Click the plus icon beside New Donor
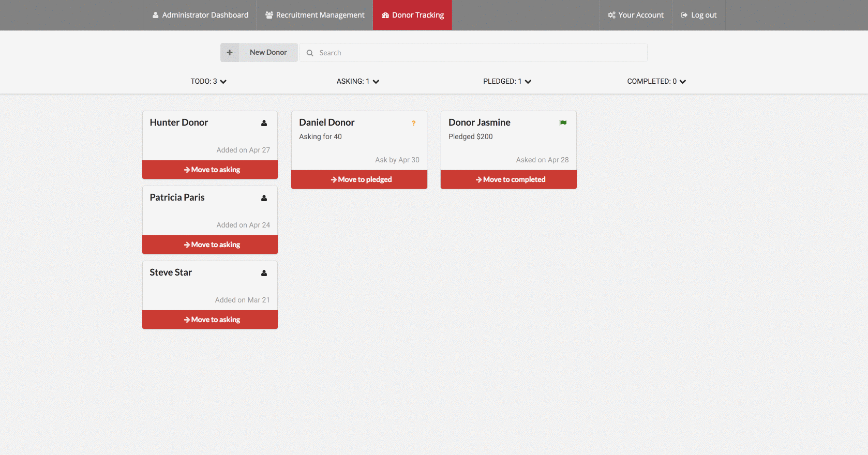Viewport: 868px width, 455px height. click(x=230, y=53)
